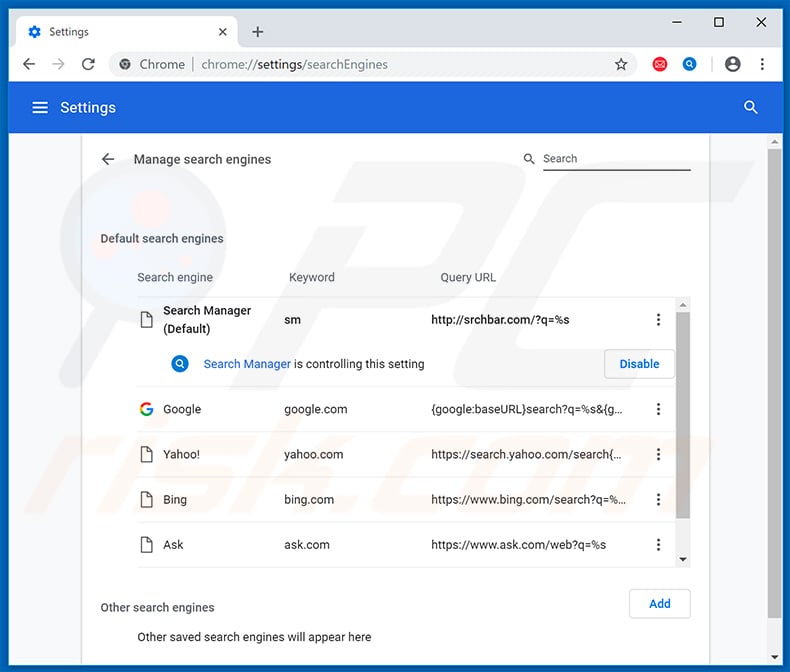Click the page scrollbar down arrow
Screen dimensions: 790x672
[x=774, y=657]
